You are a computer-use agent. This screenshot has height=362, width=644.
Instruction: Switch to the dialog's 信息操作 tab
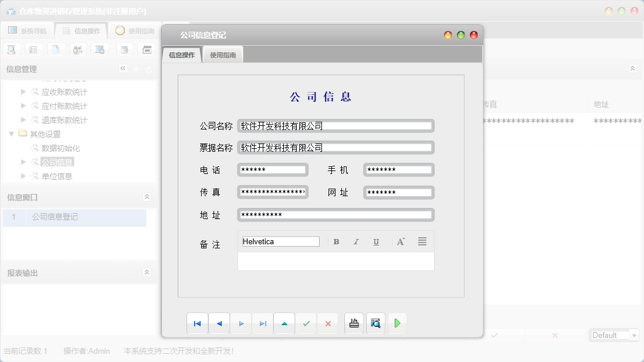pyautogui.click(x=182, y=55)
